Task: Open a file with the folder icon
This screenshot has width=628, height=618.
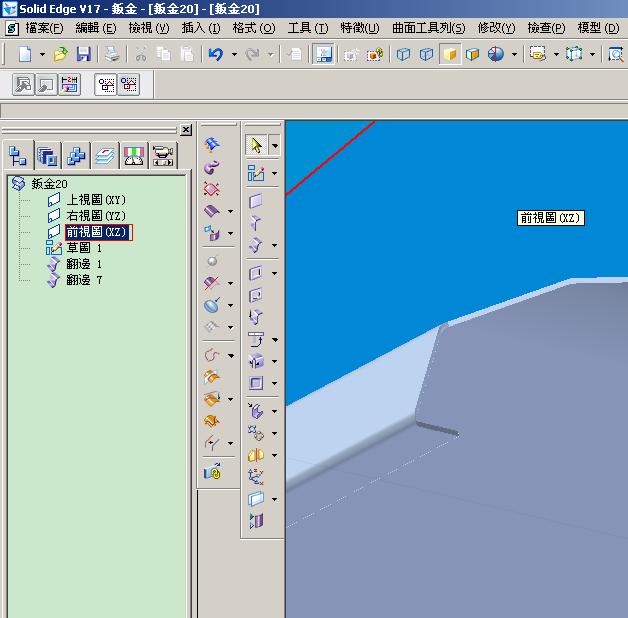Action: [x=60, y=54]
